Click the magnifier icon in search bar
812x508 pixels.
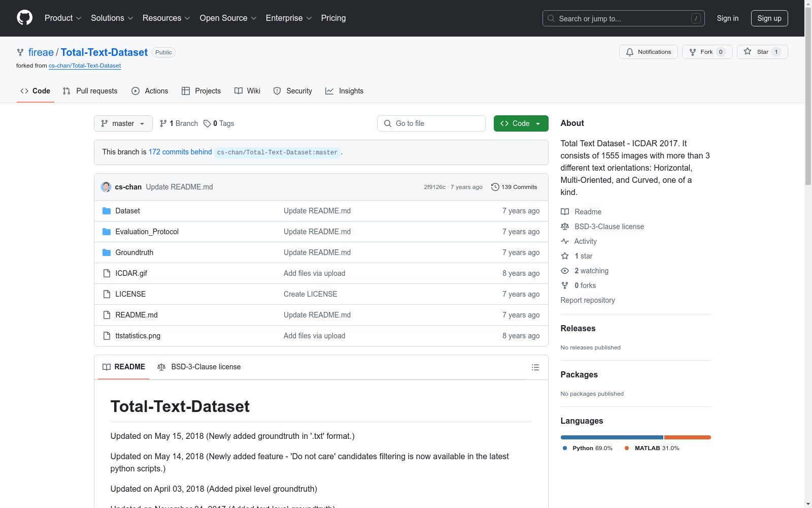click(551, 18)
